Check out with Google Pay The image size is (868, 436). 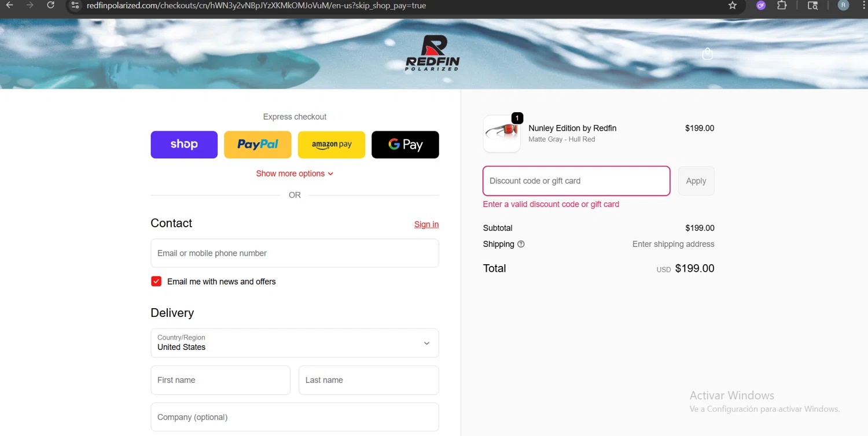pyautogui.click(x=405, y=145)
